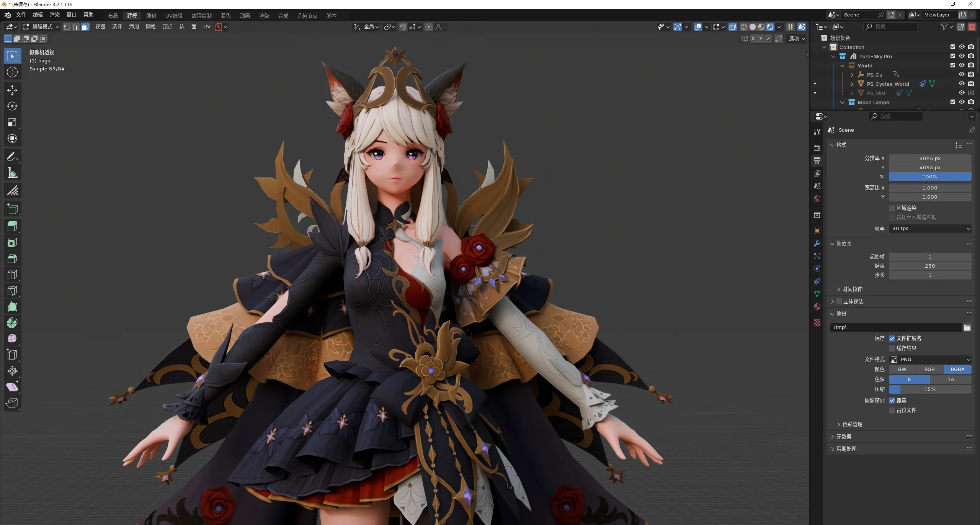Screen dimensions: 980x525
Task: Select the Knife tool
Action: [12, 291]
